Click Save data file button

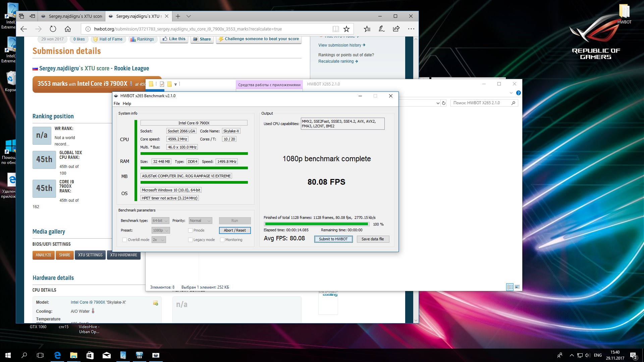(x=373, y=239)
